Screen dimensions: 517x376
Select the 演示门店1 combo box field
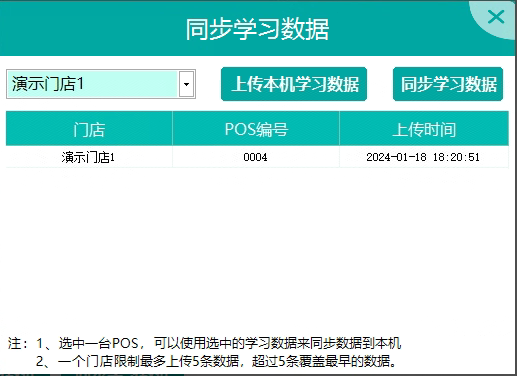click(x=101, y=84)
